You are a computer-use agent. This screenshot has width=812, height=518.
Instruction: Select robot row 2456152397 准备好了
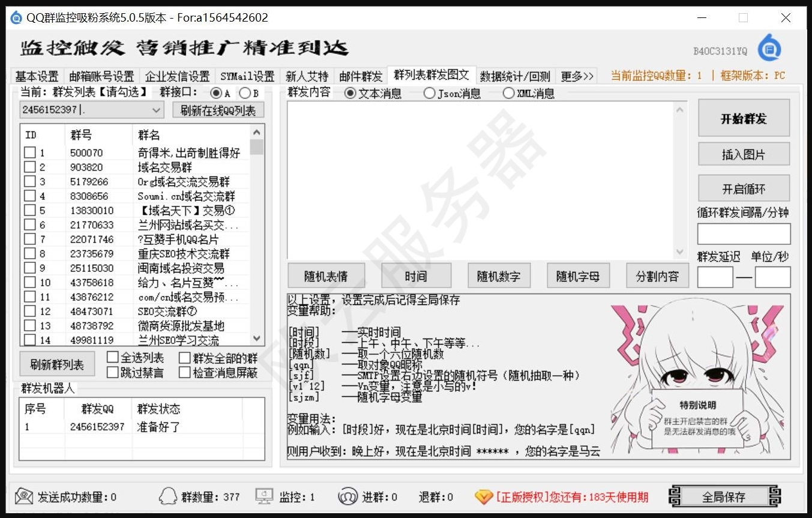point(142,427)
